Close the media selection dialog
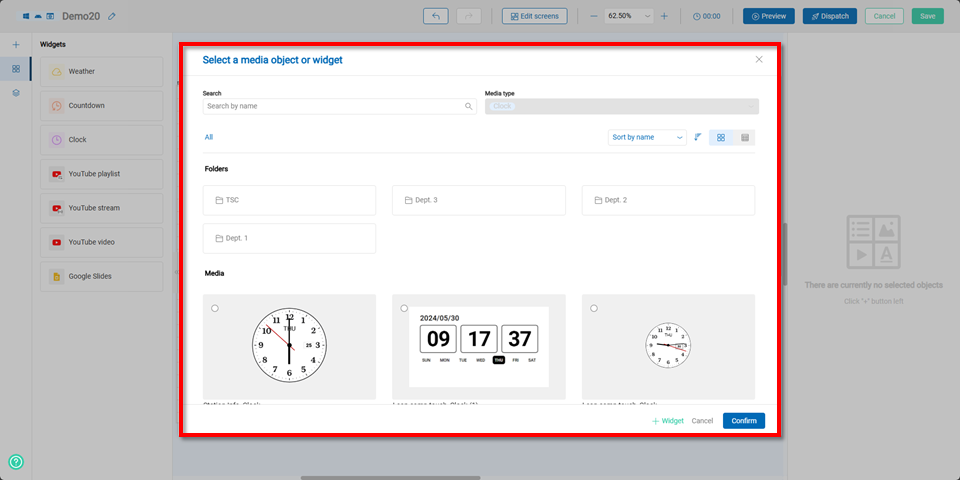This screenshot has width=960, height=480. click(759, 60)
